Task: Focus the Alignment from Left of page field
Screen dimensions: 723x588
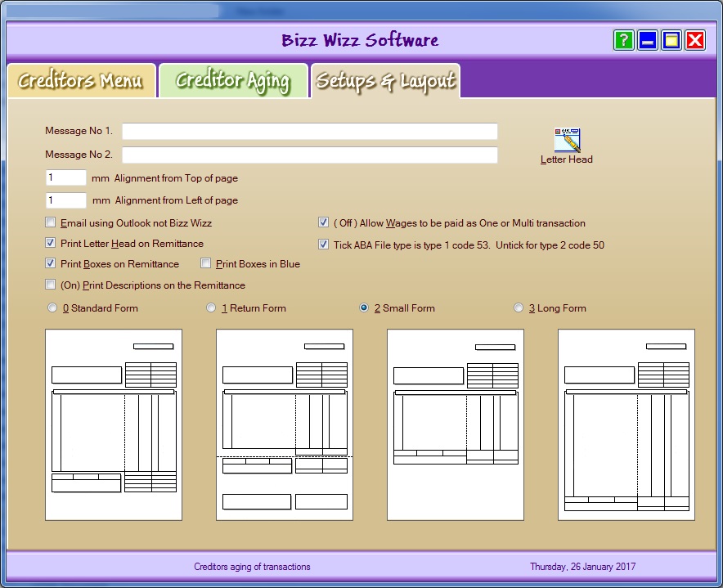Action: pyautogui.click(x=65, y=200)
